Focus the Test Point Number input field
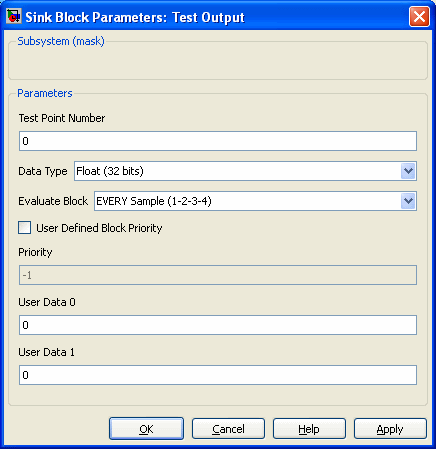 [218, 141]
